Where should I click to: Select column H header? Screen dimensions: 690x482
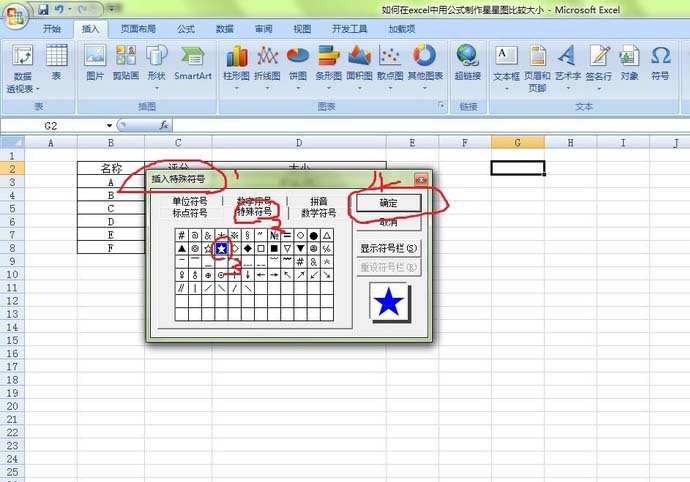coord(570,143)
